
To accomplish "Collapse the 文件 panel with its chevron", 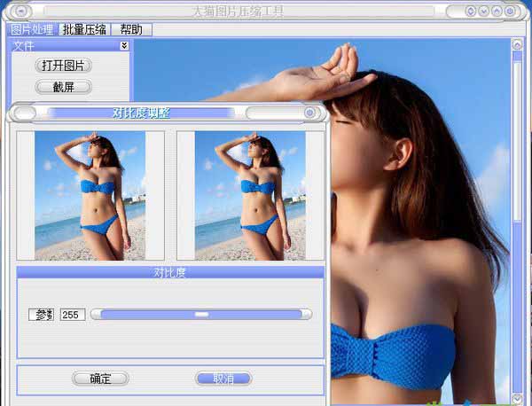I will (x=124, y=45).
